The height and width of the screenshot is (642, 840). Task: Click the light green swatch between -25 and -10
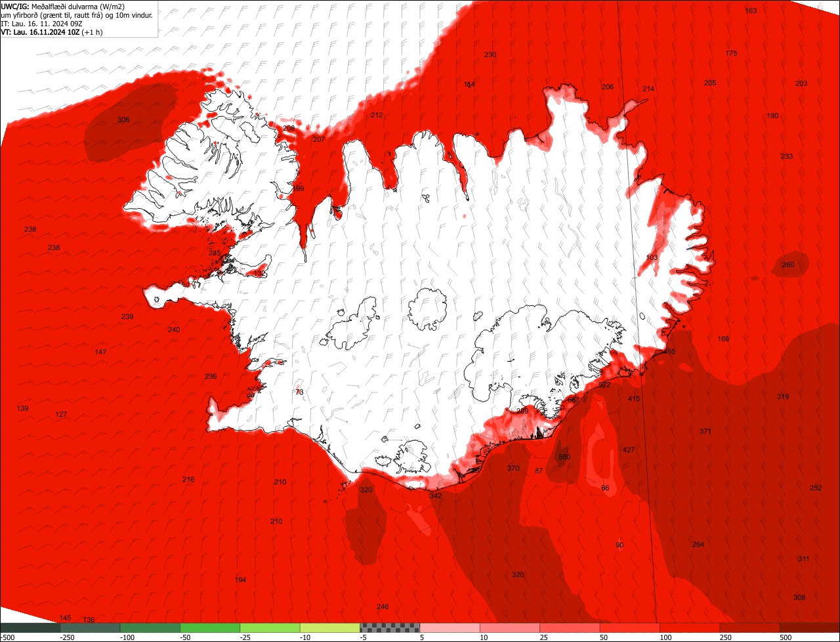click(270, 628)
